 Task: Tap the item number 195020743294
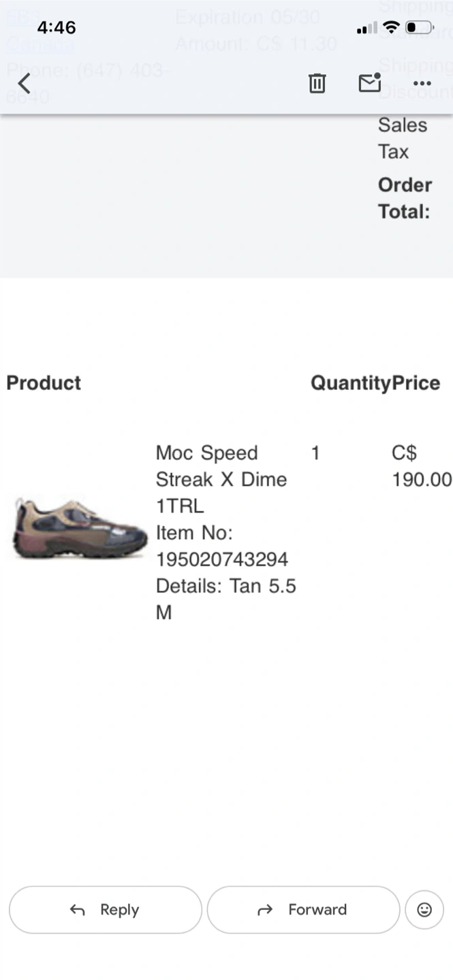pyautogui.click(x=222, y=559)
